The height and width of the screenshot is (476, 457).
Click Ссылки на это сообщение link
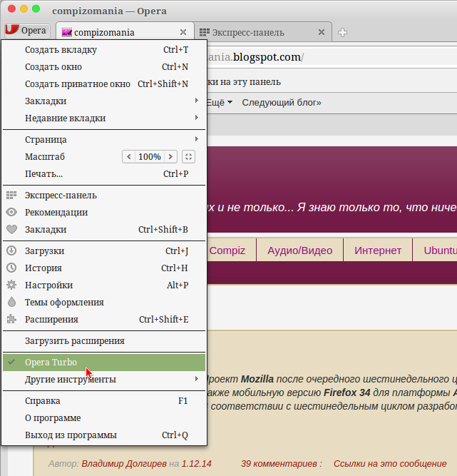point(390,464)
